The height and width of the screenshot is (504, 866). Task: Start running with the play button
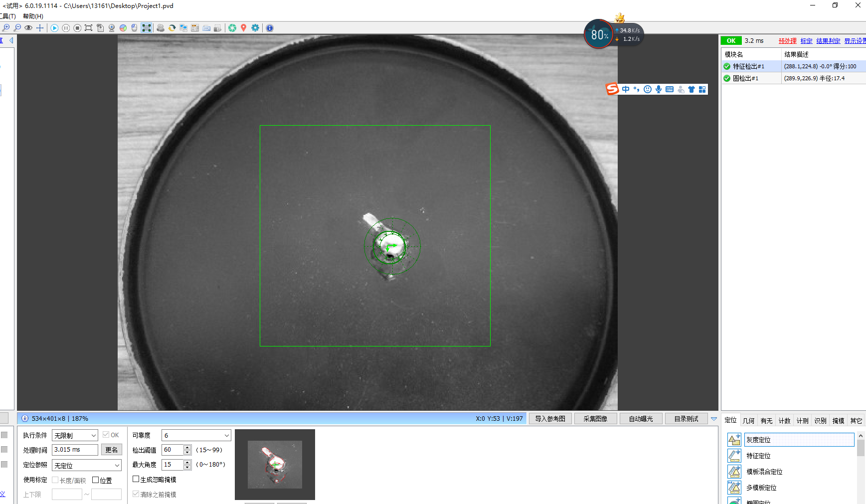point(54,28)
